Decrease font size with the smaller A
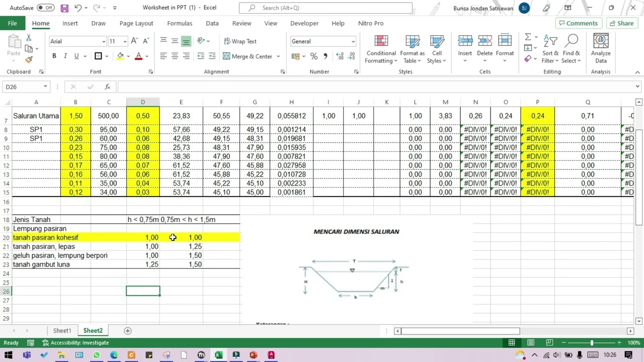This screenshot has width=644, height=362. pos(145,41)
